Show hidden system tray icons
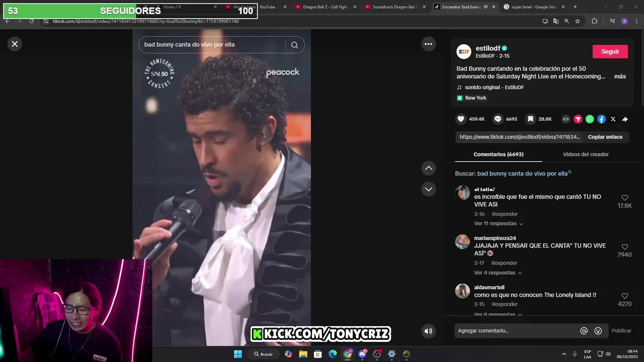The width and height of the screenshot is (644, 362). (563, 354)
